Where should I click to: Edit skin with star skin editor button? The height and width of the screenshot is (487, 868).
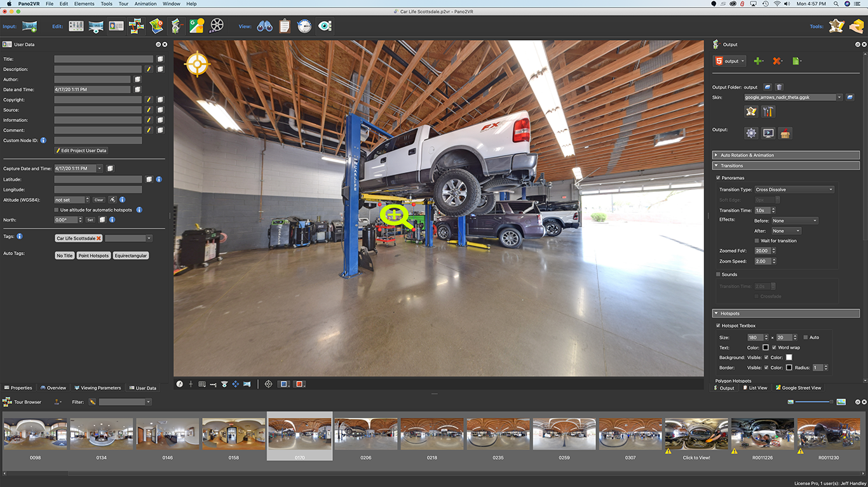pyautogui.click(x=751, y=112)
